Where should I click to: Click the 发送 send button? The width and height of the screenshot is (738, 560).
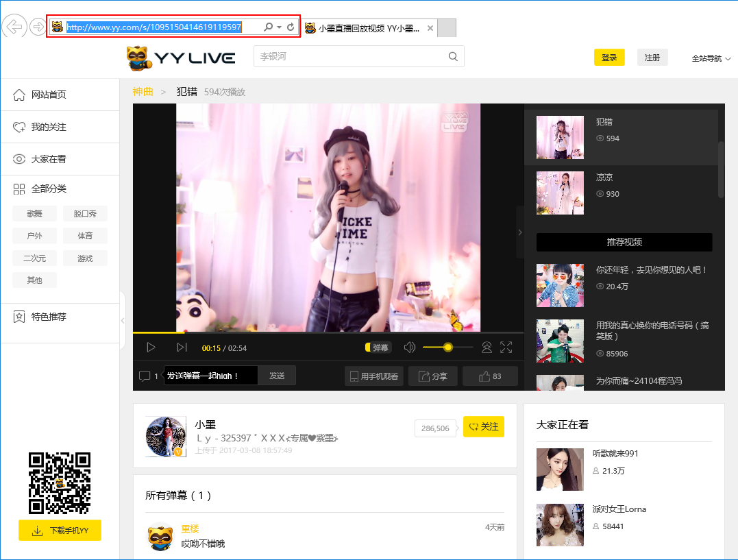[277, 376]
